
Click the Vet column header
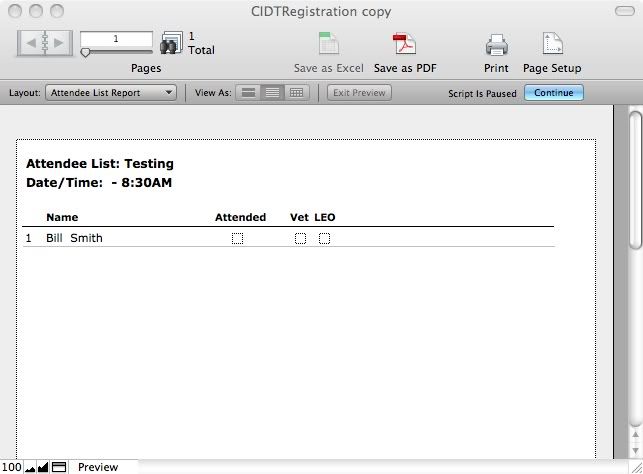[299, 217]
